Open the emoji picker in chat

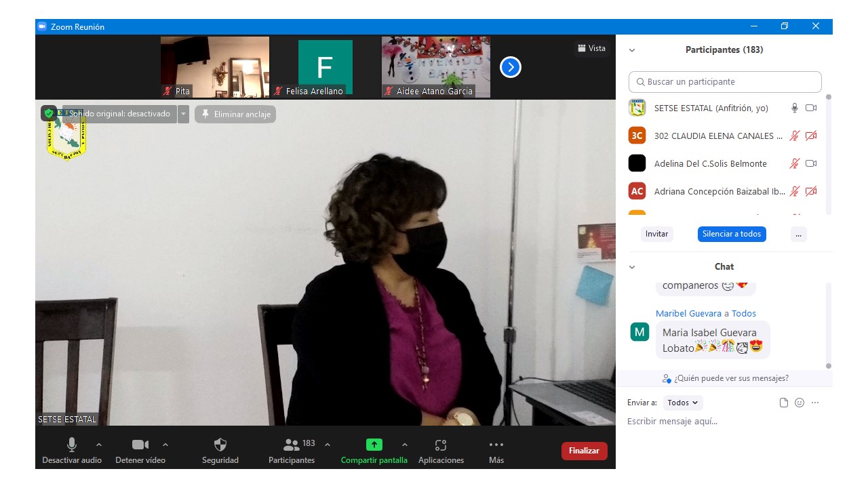point(800,403)
